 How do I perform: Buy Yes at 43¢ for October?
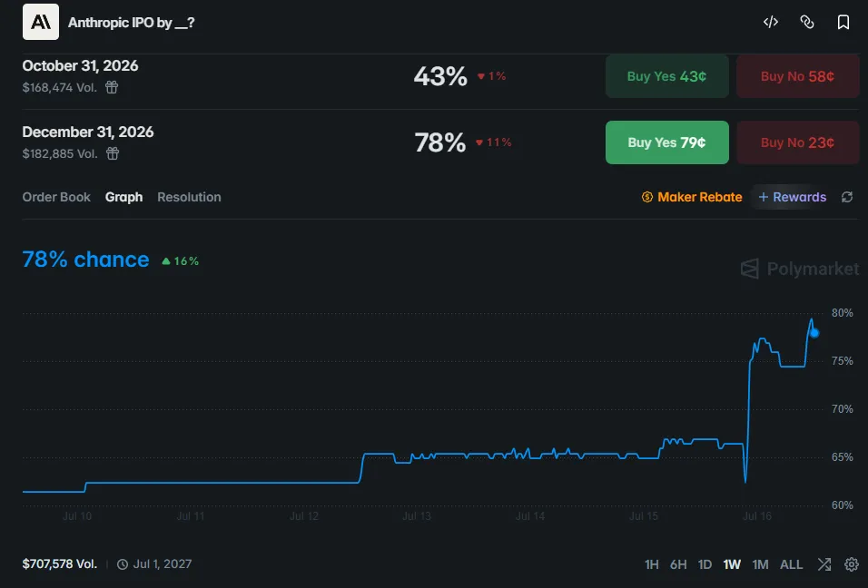click(666, 76)
